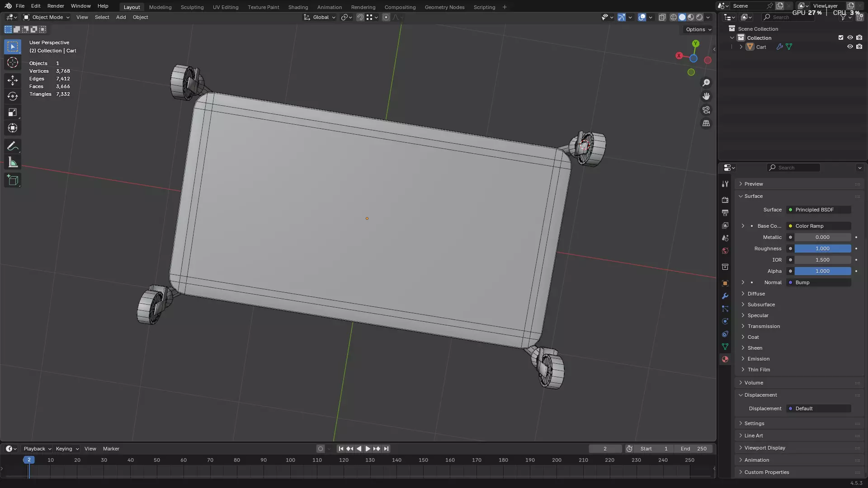This screenshot has width=868, height=488.
Task: Open the Render menu
Action: pos(56,6)
